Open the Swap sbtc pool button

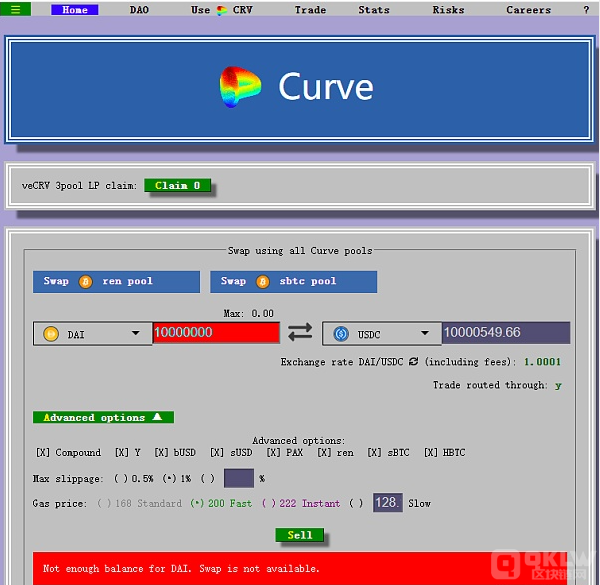pos(293,282)
